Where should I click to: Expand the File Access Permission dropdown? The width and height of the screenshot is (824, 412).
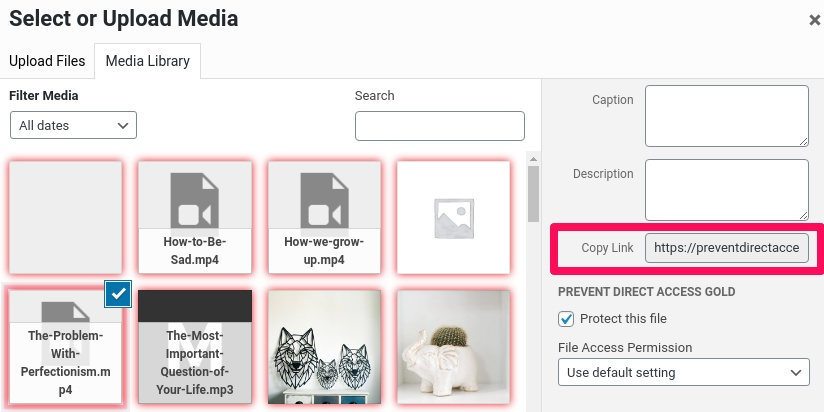(x=683, y=372)
